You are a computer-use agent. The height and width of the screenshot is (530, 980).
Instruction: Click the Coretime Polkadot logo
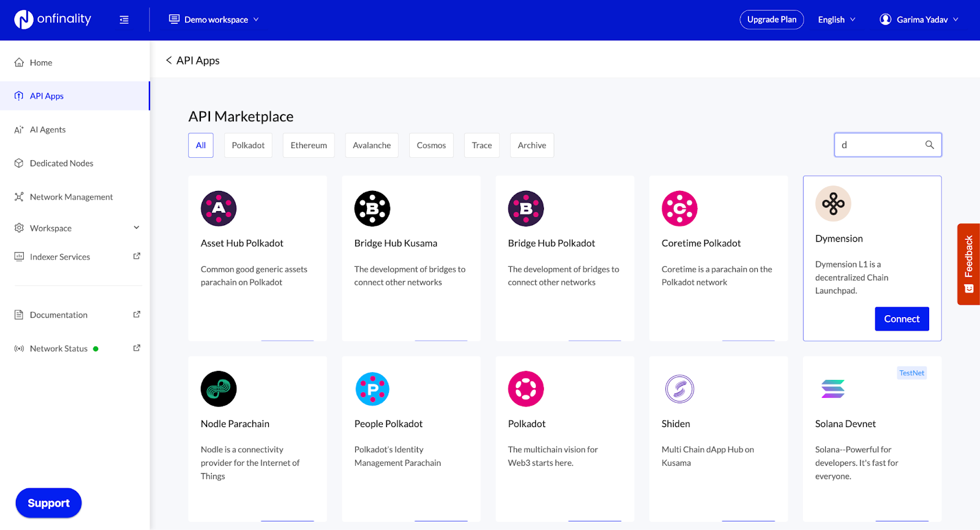[680, 209]
